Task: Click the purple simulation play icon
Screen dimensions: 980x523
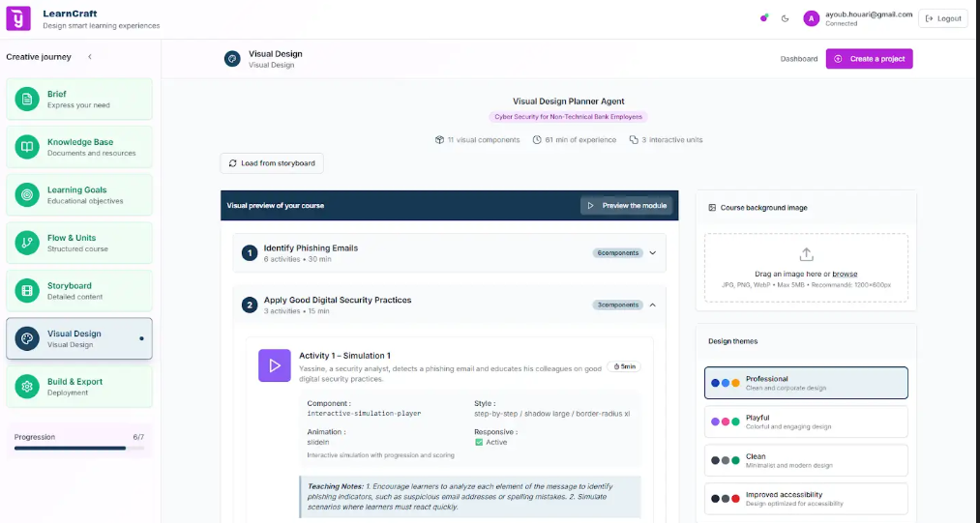Action: click(x=275, y=365)
